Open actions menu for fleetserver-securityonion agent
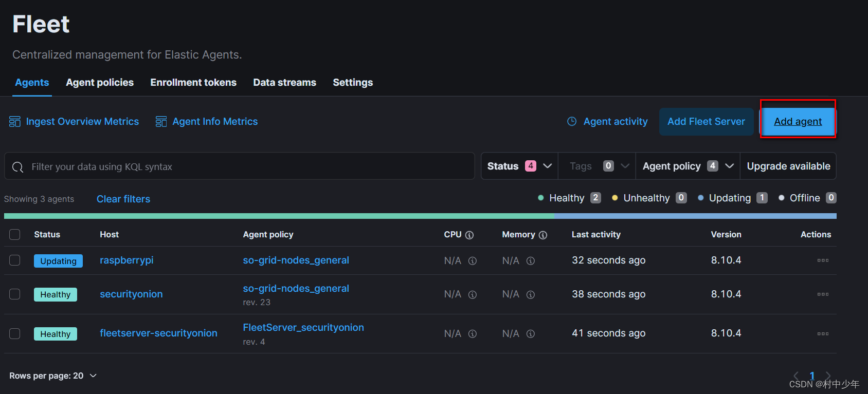 coord(823,334)
